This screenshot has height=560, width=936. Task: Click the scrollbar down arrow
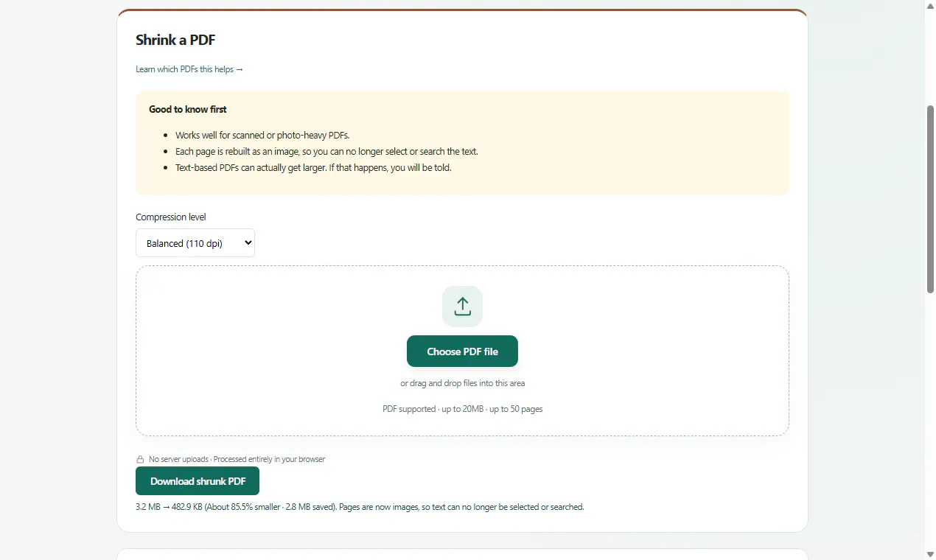(930, 554)
